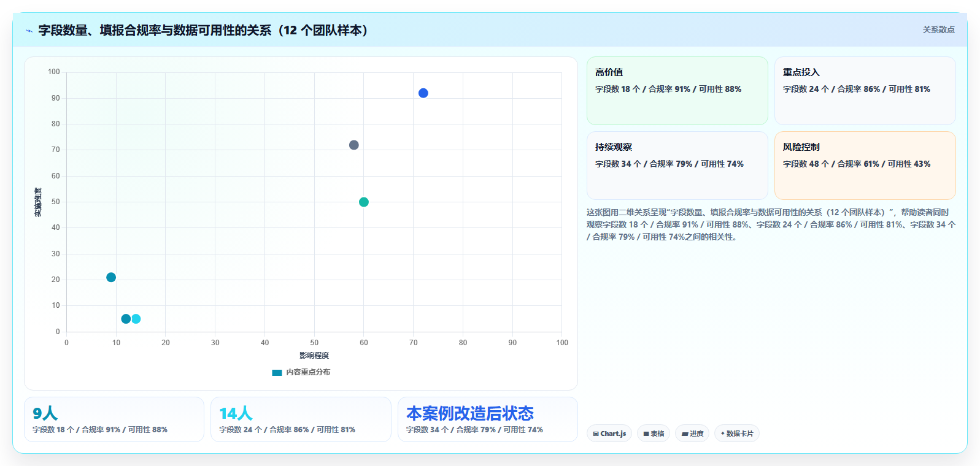Open the 持续观察 card
980x466 pixels.
tap(677, 166)
